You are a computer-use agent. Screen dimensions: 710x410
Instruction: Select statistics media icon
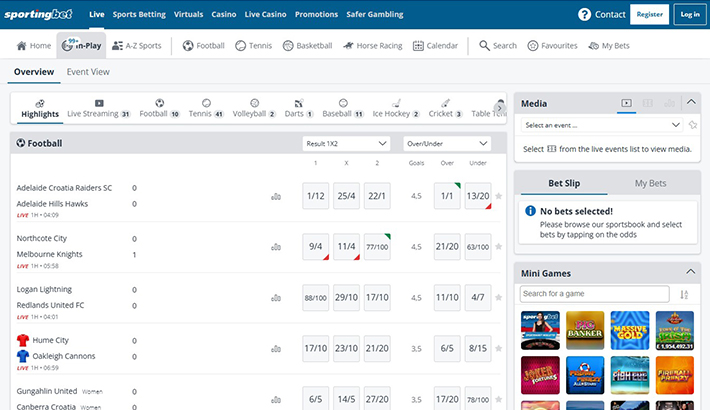pos(669,103)
